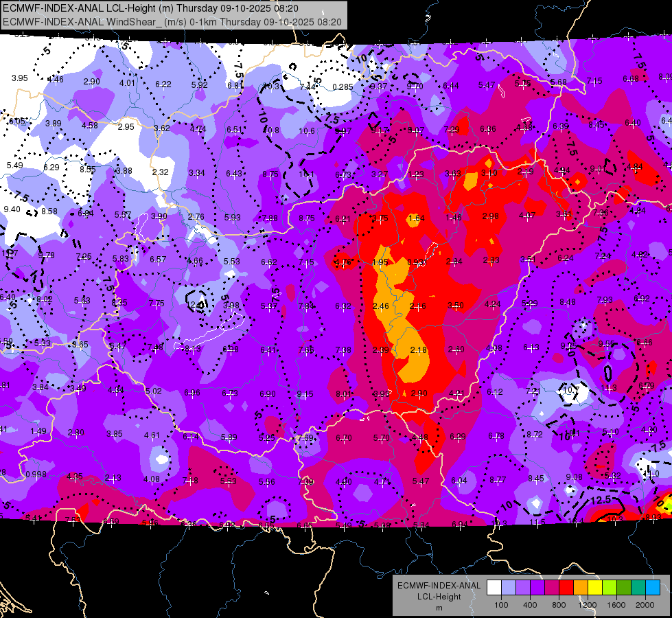Image resolution: width=672 pixels, height=618 pixels.
Task: Click the wind shear value 1.64
Action: pyautogui.click(x=416, y=218)
